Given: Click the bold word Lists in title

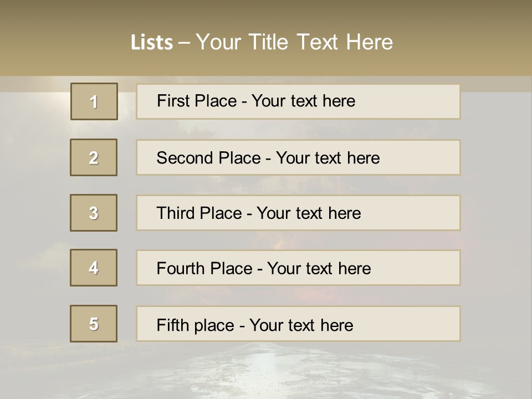Looking at the screenshot, I should pyautogui.click(x=152, y=42).
